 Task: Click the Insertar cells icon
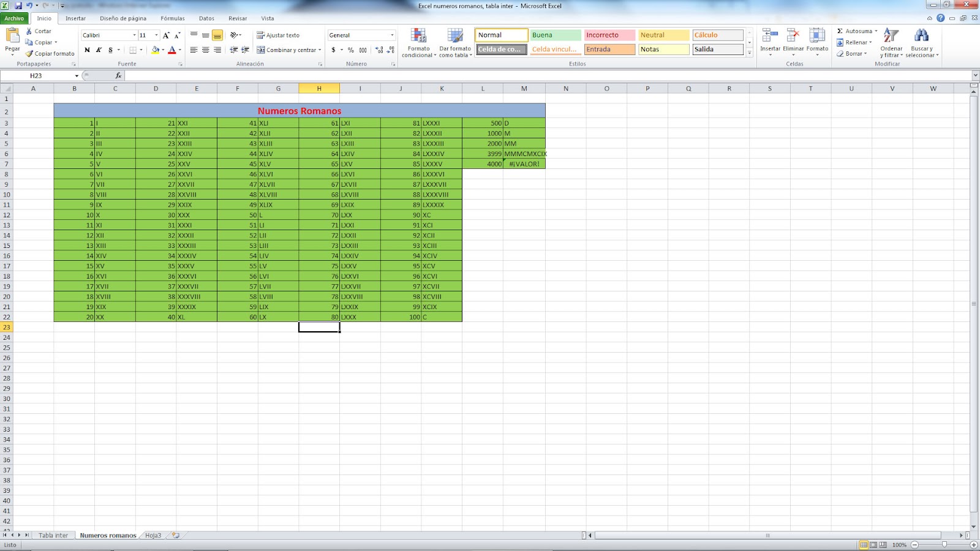point(770,36)
